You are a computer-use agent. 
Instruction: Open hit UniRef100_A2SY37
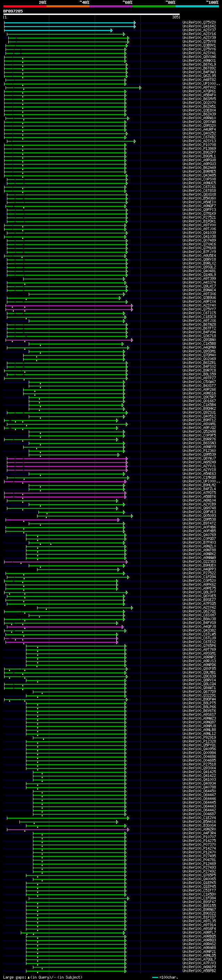tap(199, 30)
